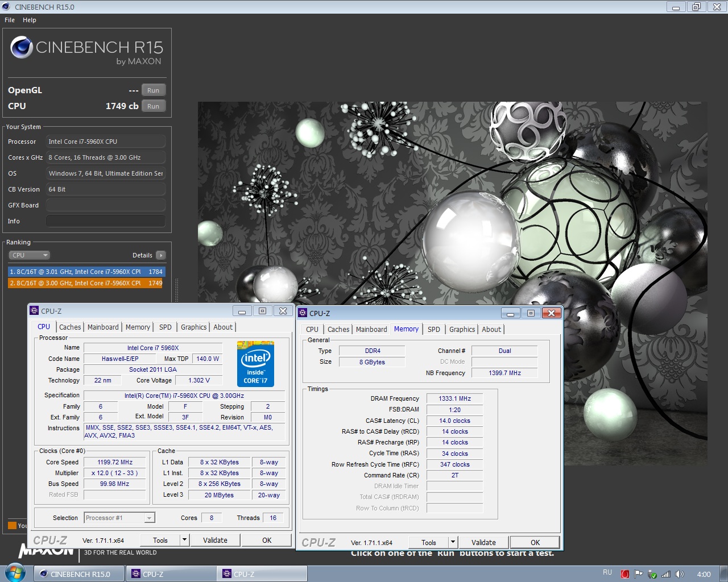Open the Processor #1 selection dropdown

coord(119,518)
